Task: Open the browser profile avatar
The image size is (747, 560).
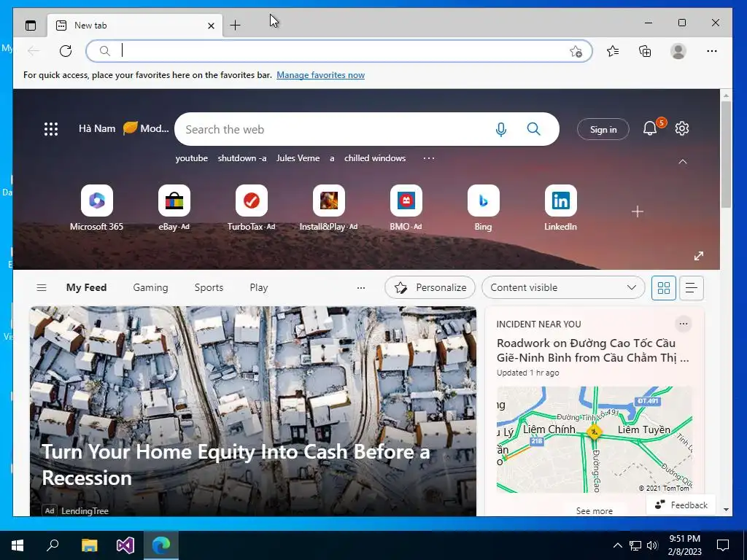Action: click(678, 51)
